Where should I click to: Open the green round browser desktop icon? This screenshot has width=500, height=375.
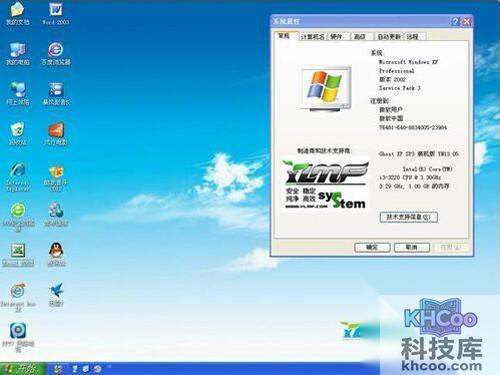coord(18,217)
